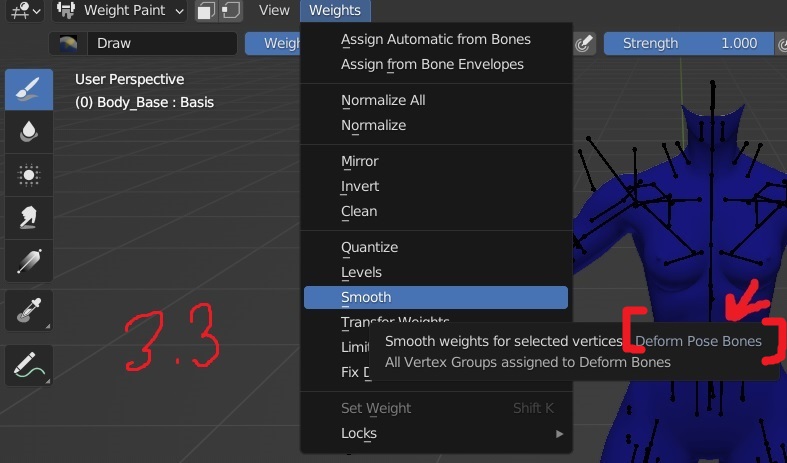The height and width of the screenshot is (463, 787).
Task: Select the Average weight tool
Action: [x=29, y=175]
